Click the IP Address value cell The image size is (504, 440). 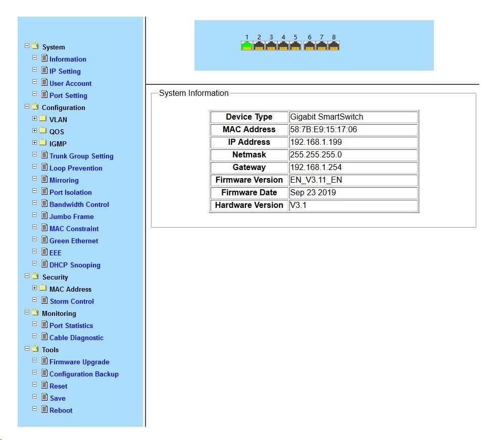tap(353, 142)
